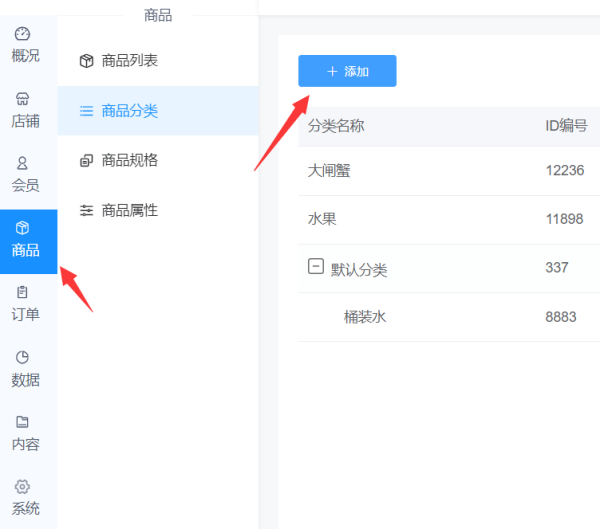Open the 商品分类 submenu item
The image size is (600, 529).
pyautogui.click(x=129, y=111)
